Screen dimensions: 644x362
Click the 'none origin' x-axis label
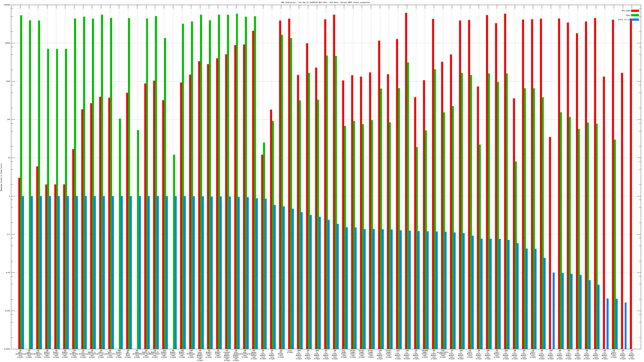290,352
